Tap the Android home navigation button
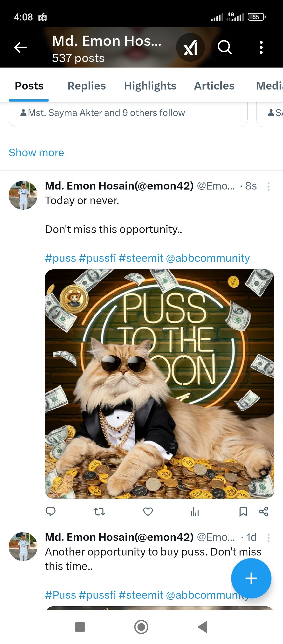283x644 pixels. (141, 627)
